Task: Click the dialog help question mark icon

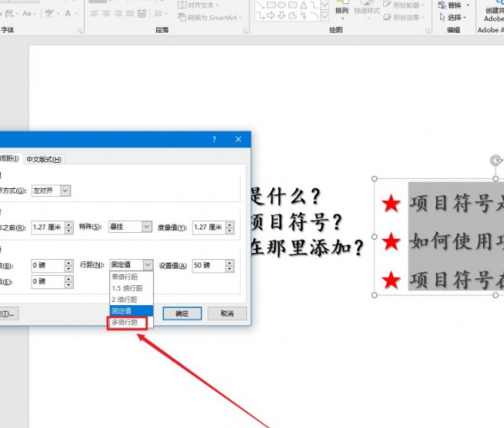Action: click(214, 139)
